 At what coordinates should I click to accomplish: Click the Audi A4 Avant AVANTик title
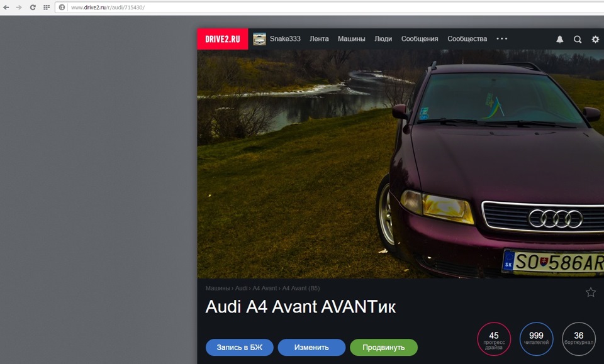click(301, 307)
